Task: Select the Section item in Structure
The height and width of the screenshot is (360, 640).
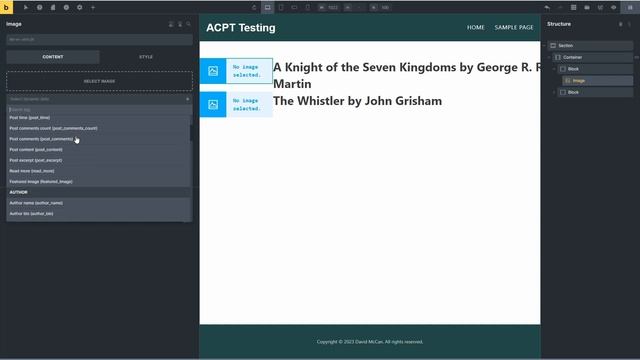Action: pos(590,46)
